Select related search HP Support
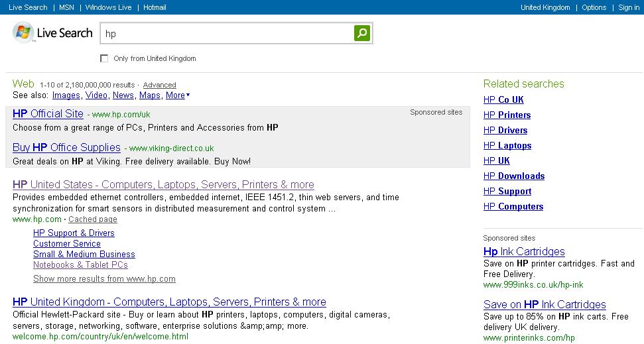 click(x=507, y=191)
